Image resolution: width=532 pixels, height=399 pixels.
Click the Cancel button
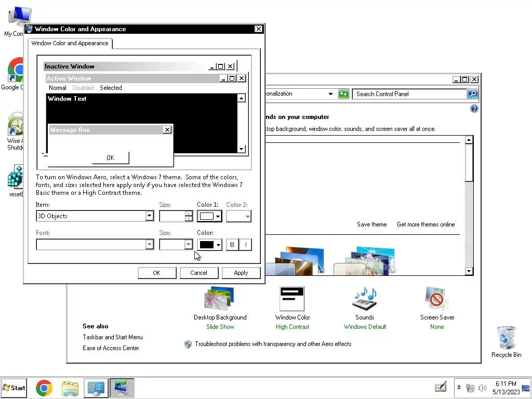coord(199,273)
